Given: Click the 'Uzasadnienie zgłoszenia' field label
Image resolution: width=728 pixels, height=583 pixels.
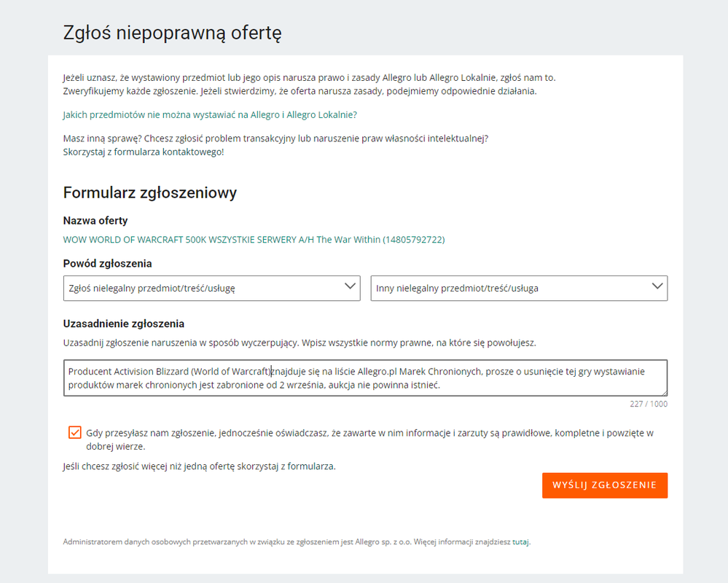Looking at the screenshot, I should [123, 324].
